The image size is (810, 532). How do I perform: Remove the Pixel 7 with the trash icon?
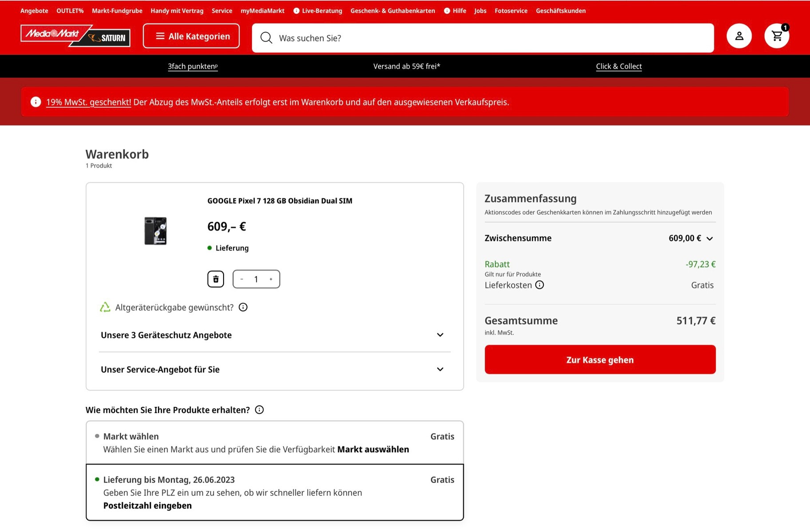click(x=216, y=279)
